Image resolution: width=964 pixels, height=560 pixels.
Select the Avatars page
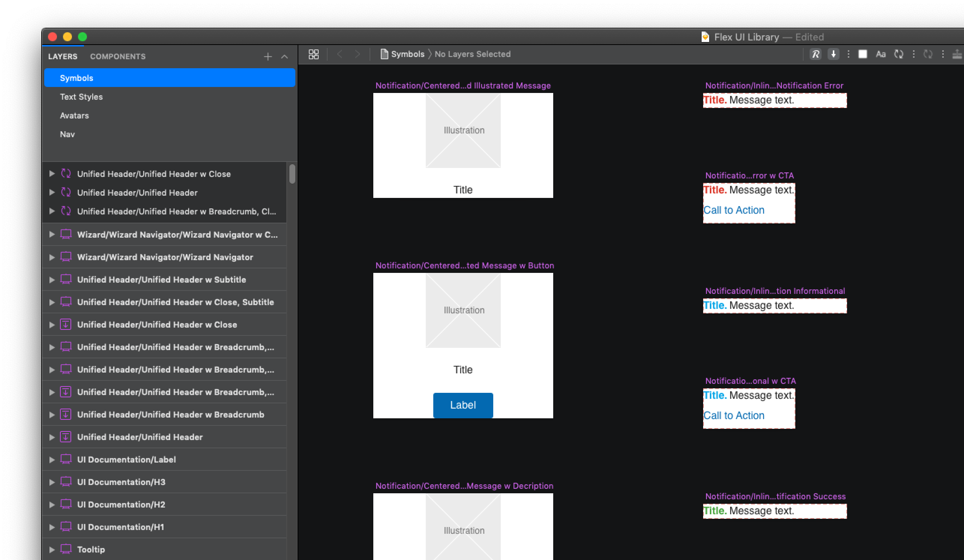[x=74, y=115]
